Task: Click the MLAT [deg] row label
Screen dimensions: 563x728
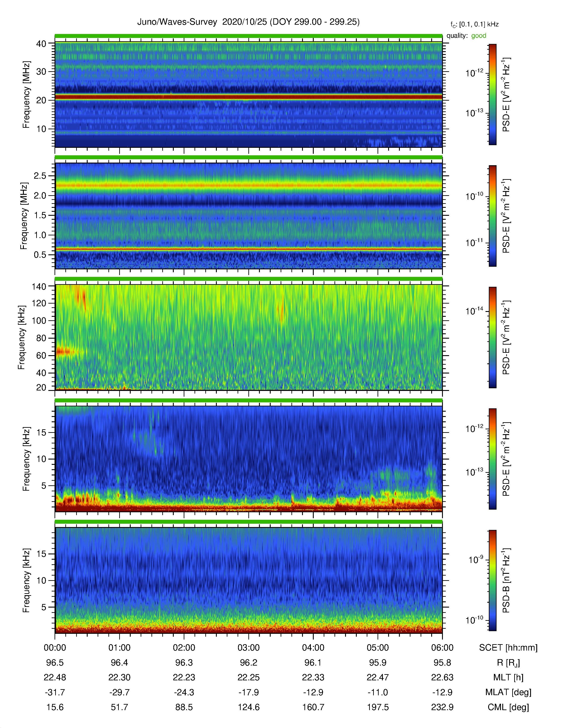Action: point(508,692)
